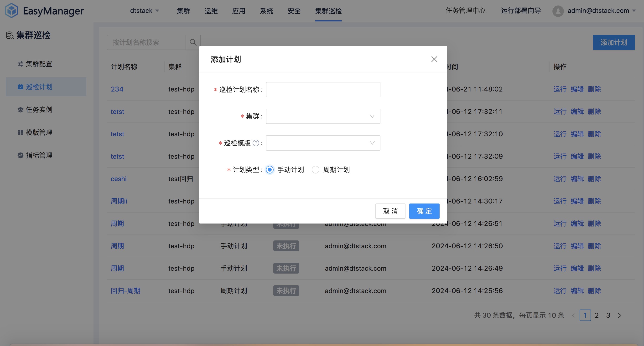The width and height of the screenshot is (644, 346).
Task: Click 删除 for plan 234
Action: (594, 89)
